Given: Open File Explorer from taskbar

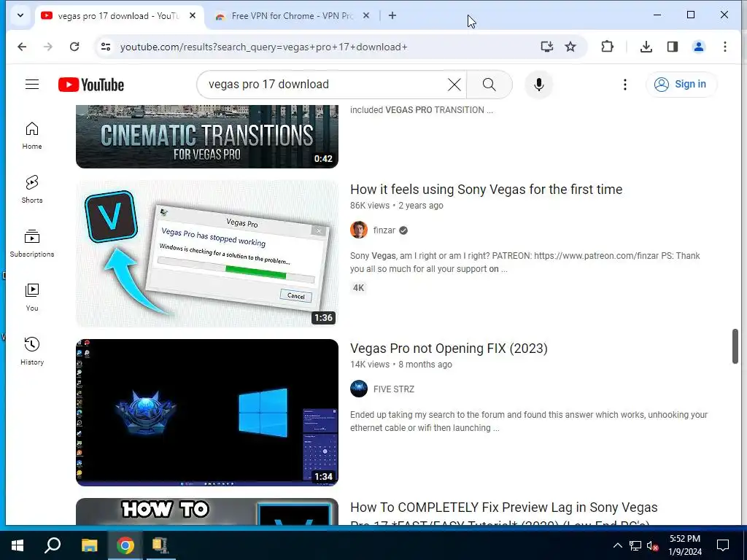Looking at the screenshot, I should click(89, 545).
